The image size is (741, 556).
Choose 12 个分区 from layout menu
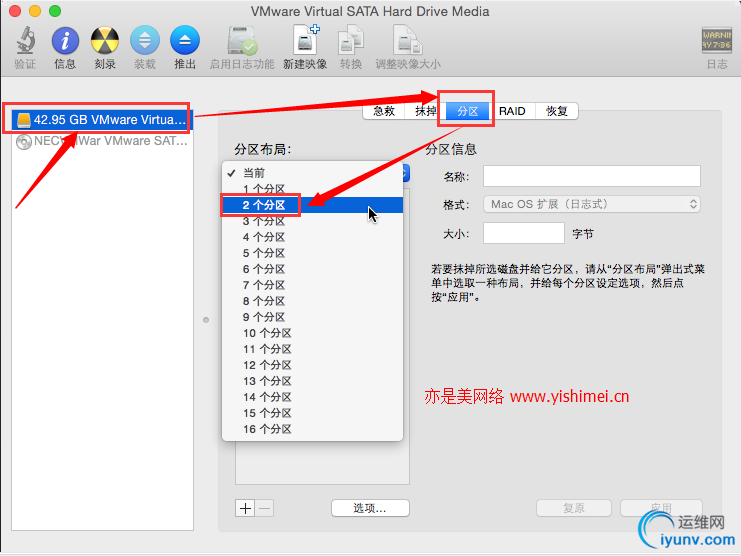coord(312,365)
